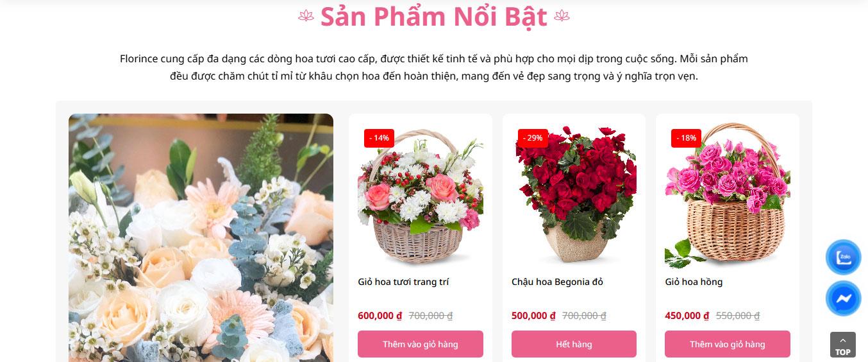This screenshot has height=362, width=868.
Task: Click the lotus icon right of heading
Action: (x=562, y=16)
